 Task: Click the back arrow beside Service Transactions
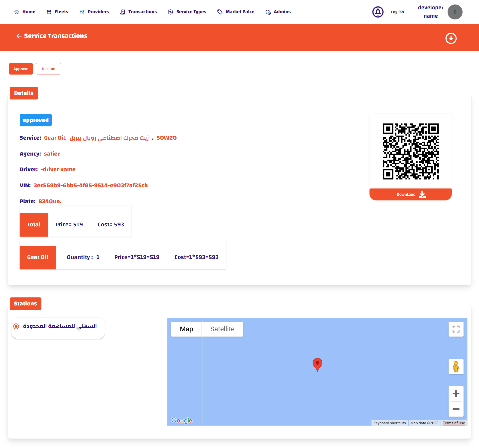(19, 36)
